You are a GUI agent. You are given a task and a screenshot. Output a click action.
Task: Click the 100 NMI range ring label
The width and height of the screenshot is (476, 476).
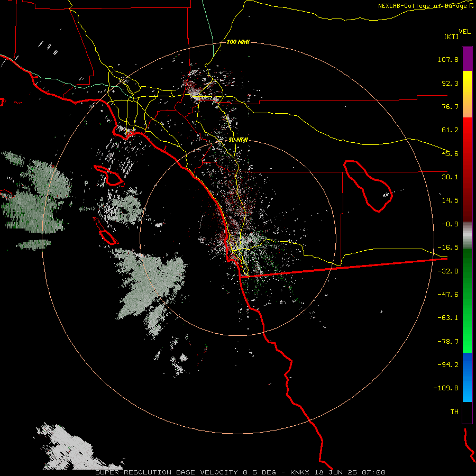238,42
